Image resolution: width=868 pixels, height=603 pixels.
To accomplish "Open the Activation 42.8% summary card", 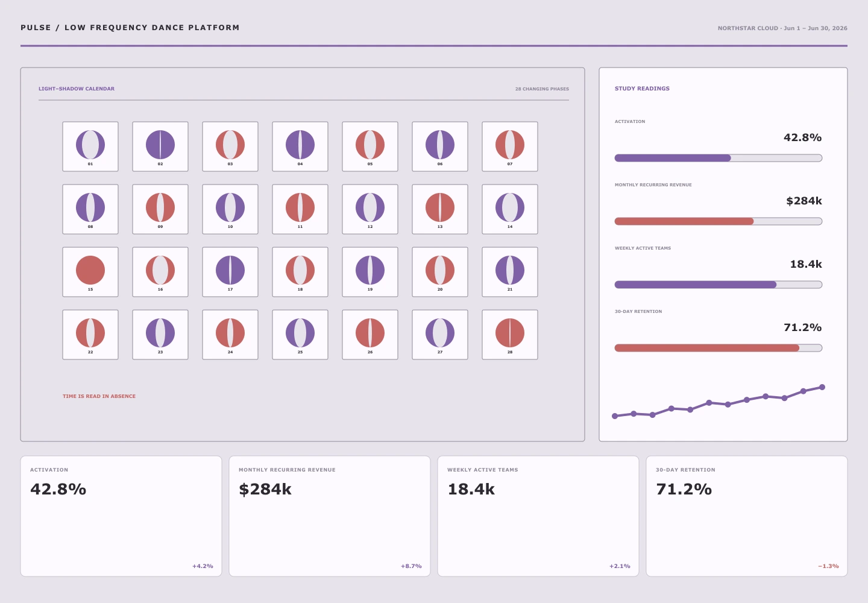I will 121,516.
